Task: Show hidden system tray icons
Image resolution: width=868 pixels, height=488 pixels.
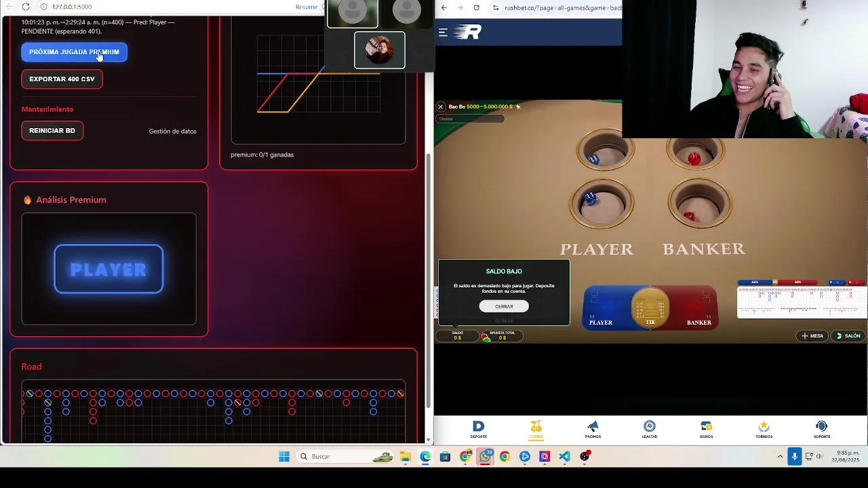Action: point(780,457)
